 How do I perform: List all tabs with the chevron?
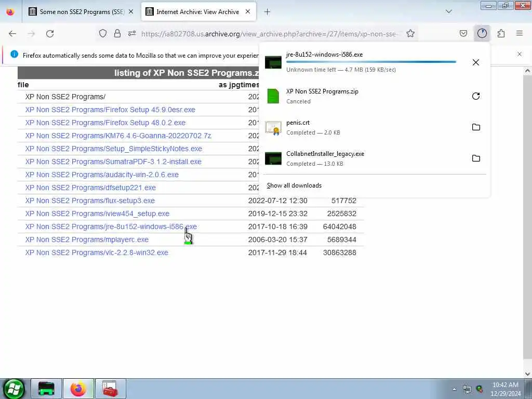coord(449,11)
